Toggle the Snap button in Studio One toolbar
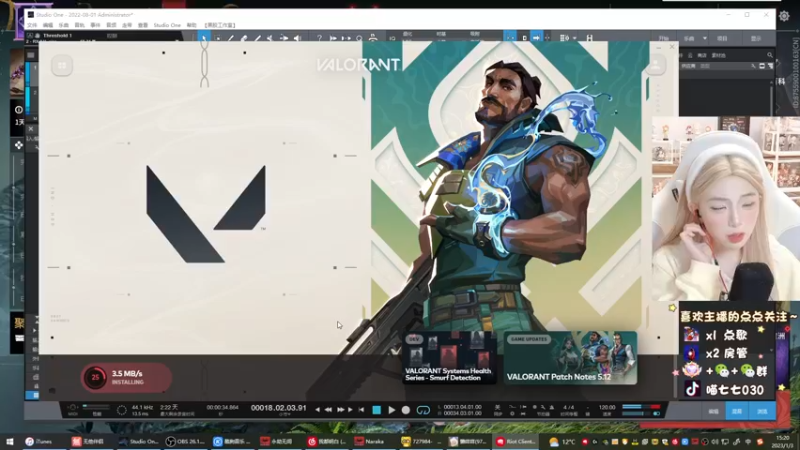This screenshot has height=450, width=800. coord(510,38)
